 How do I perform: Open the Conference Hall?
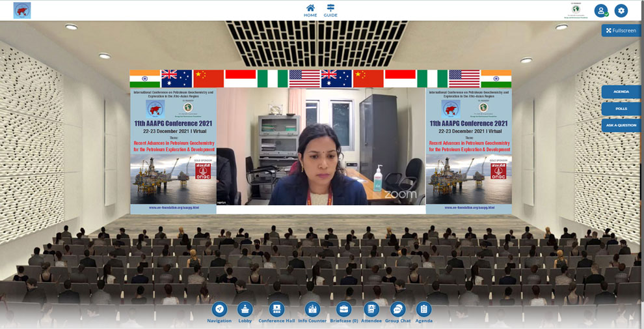click(x=276, y=313)
